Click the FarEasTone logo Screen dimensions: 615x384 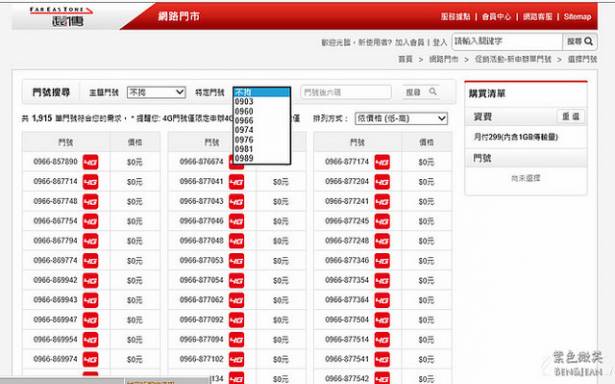pyautogui.click(x=61, y=16)
